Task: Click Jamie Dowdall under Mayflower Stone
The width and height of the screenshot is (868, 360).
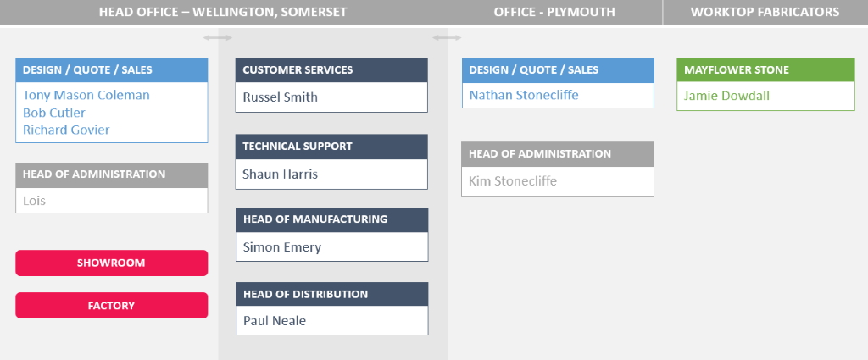Action: point(726,96)
